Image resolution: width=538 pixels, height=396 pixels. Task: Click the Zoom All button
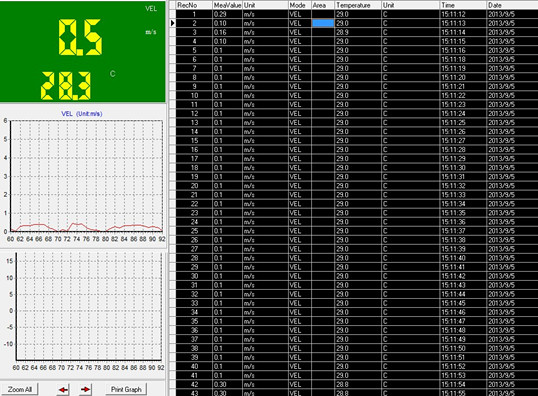point(20,389)
